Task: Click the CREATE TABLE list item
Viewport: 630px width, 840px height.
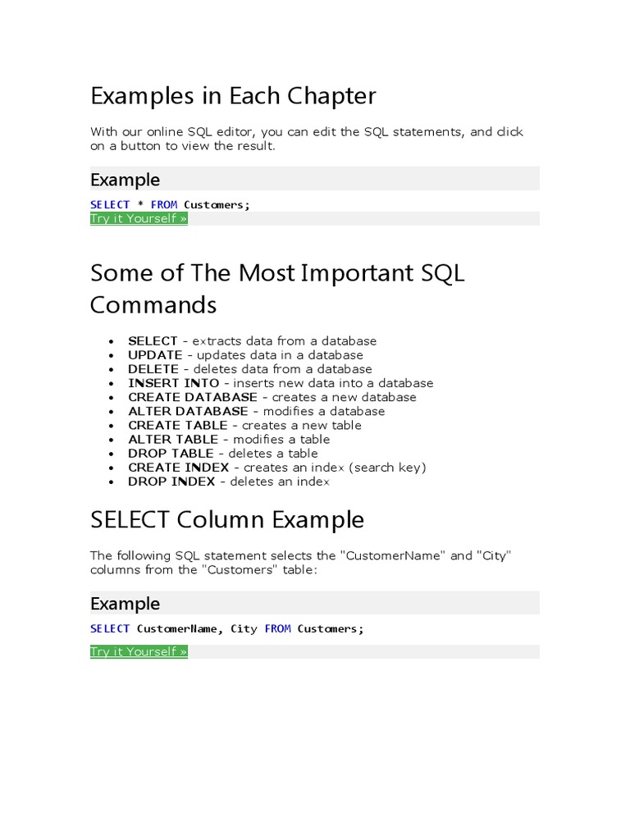Action: pos(244,425)
